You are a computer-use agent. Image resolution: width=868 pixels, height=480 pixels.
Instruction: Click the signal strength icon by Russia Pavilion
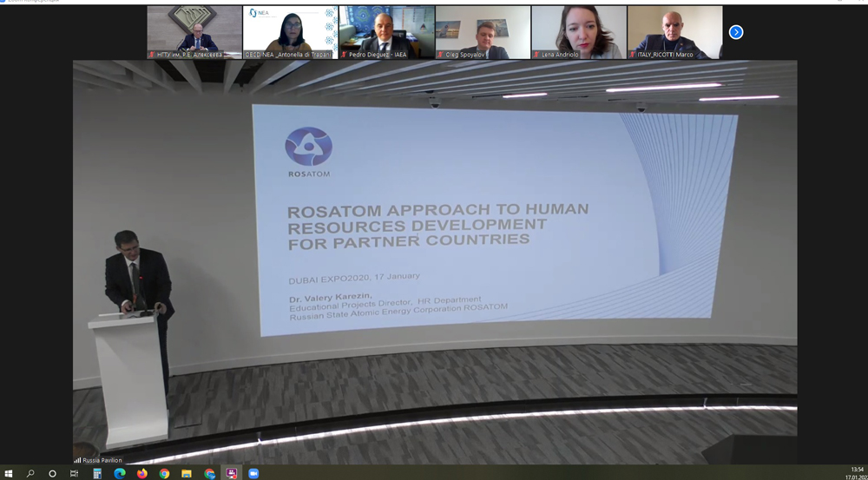tap(77, 460)
